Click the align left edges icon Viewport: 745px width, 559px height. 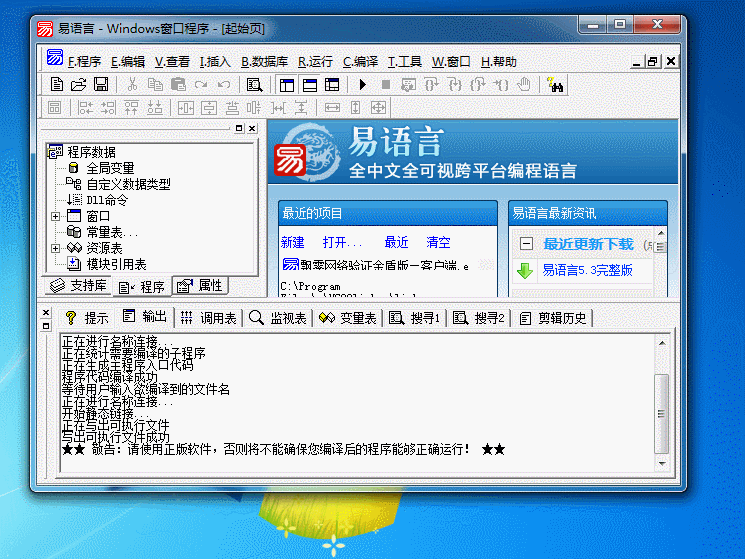click(x=86, y=108)
